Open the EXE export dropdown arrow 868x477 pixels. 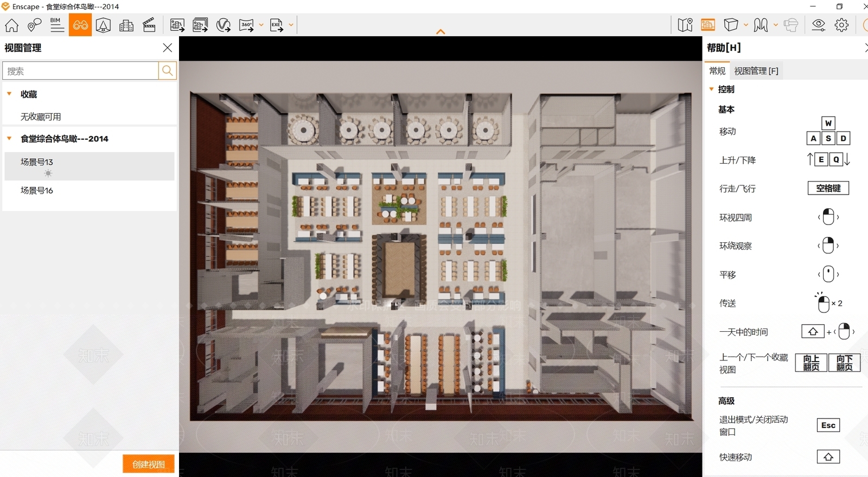tap(291, 25)
